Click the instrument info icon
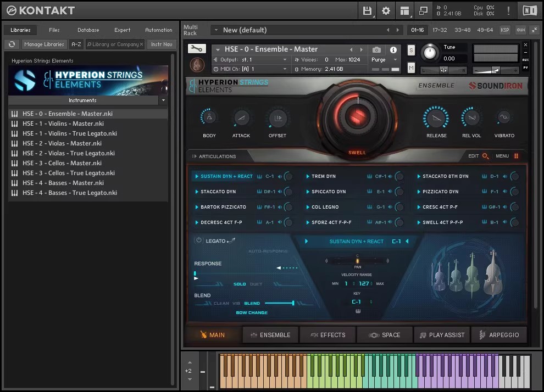Viewport: 544px width, 392px height. [x=393, y=50]
